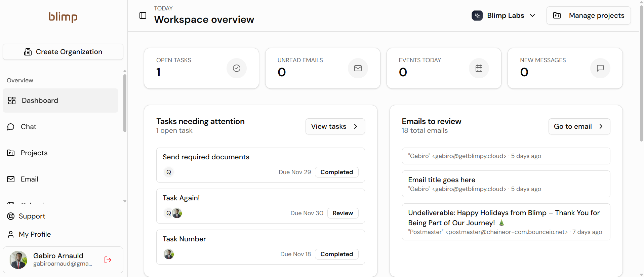The image size is (644, 277).
Task: Toggle the sidebar panel icon
Action: [x=143, y=15]
